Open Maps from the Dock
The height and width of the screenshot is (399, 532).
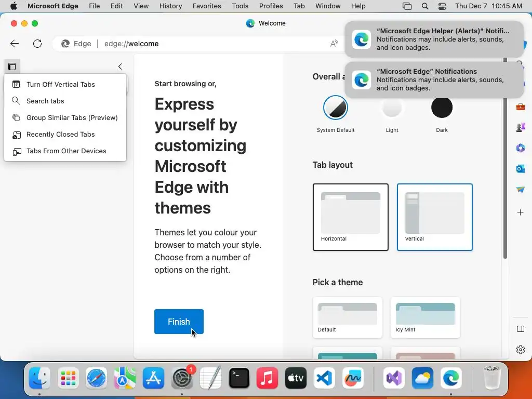pos(125,378)
